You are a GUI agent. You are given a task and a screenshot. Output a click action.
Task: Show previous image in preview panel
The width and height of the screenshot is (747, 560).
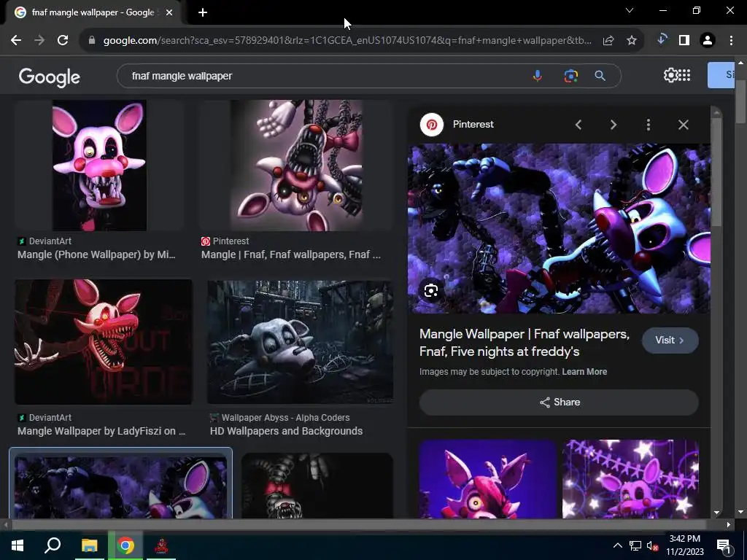[578, 125]
